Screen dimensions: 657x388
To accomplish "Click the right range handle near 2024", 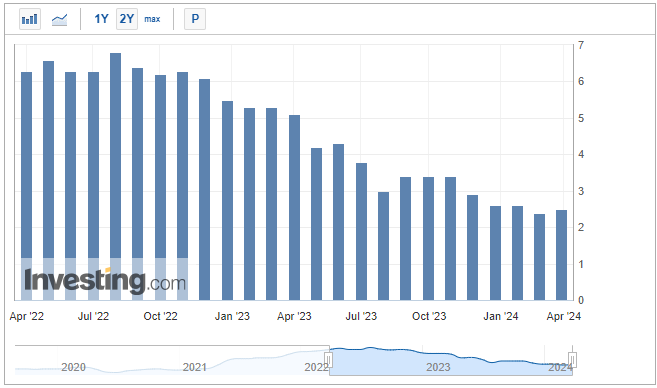I will pyautogui.click(x=572, y=360).
